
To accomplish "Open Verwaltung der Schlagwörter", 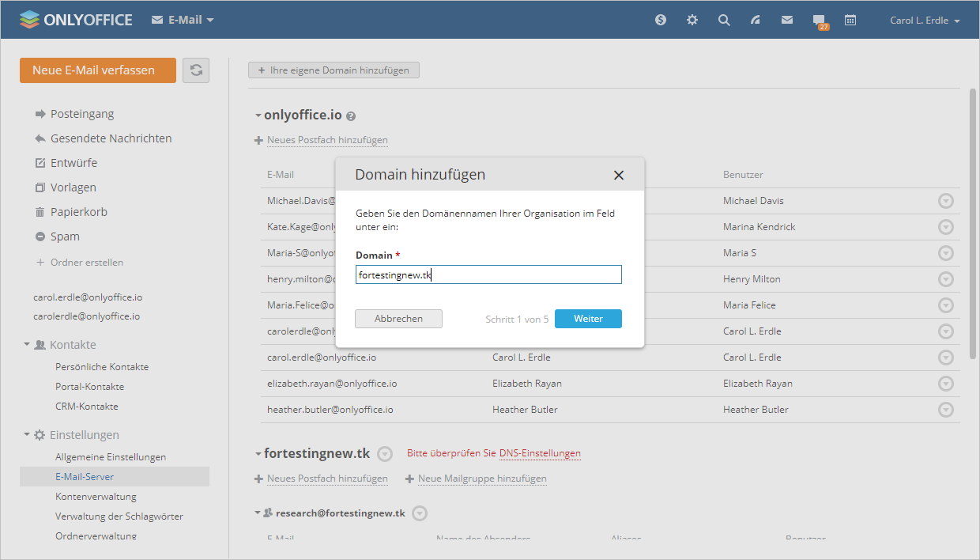I will (119, 516).
